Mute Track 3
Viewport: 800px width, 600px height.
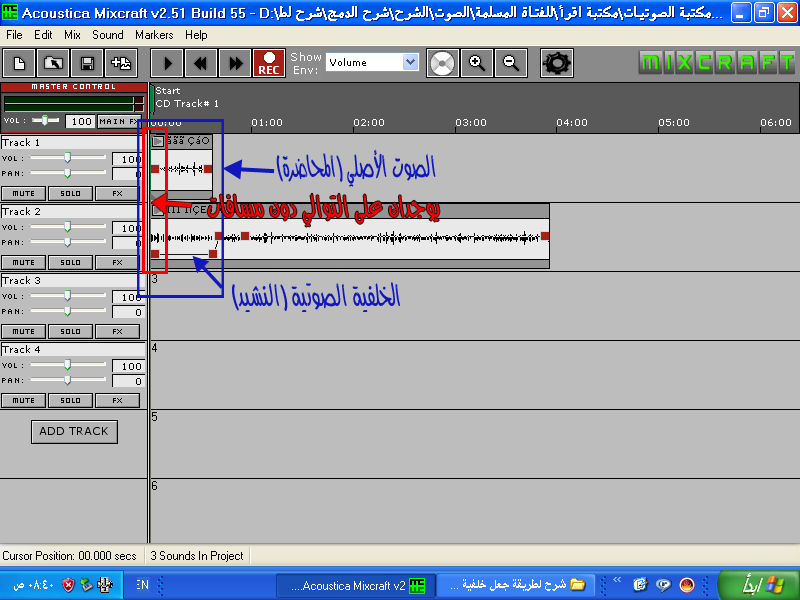[23, 332]
